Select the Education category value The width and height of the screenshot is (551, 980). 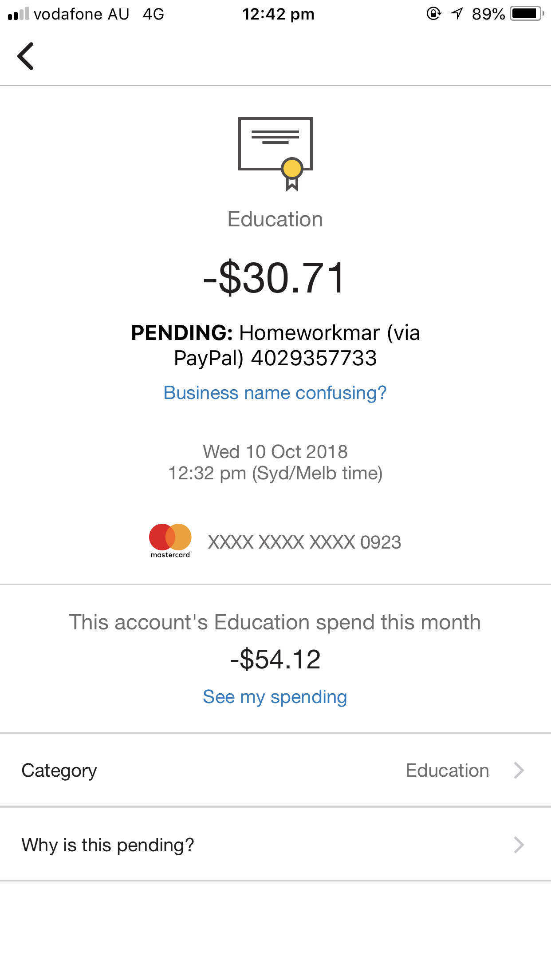coord(447,771)
